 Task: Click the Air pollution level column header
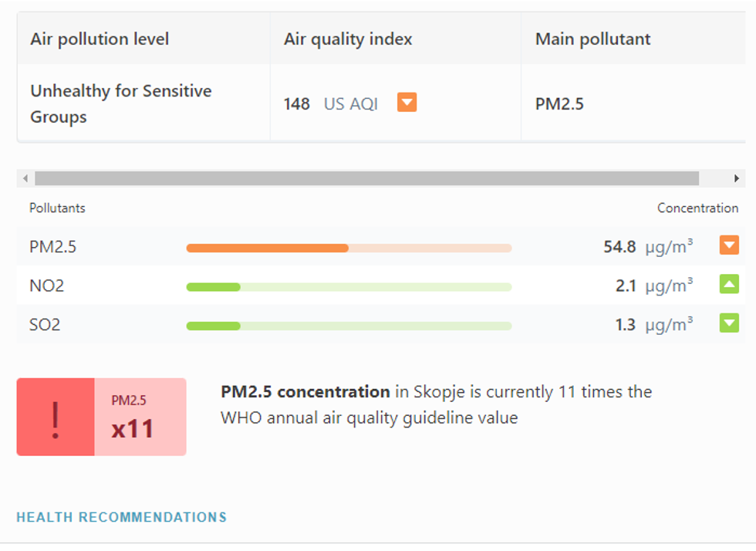[100, 39]
